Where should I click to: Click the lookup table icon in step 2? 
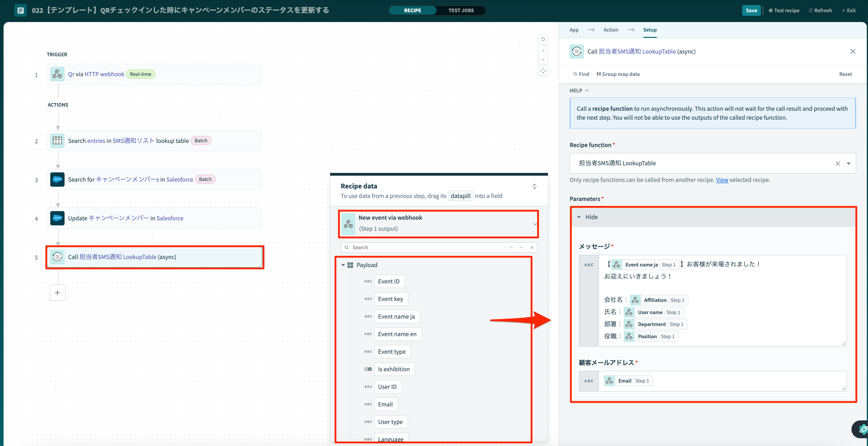(x=57, y=141)
